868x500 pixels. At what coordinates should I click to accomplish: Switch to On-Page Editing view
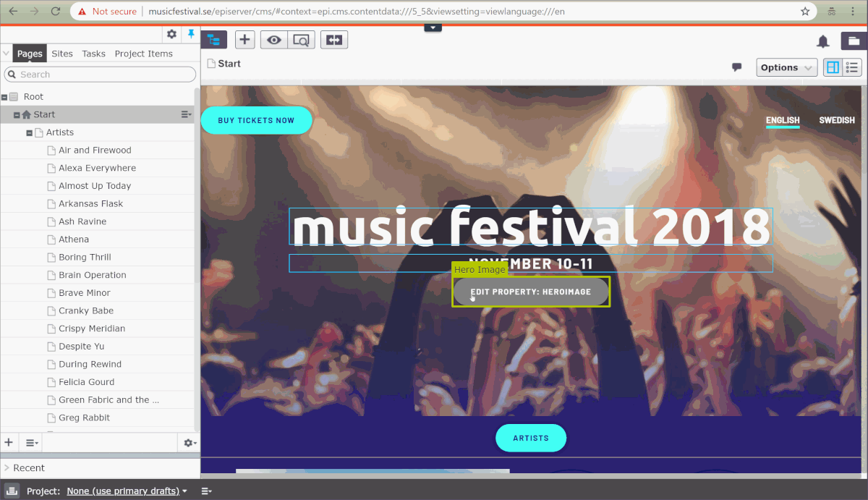(x=833, y=67)
